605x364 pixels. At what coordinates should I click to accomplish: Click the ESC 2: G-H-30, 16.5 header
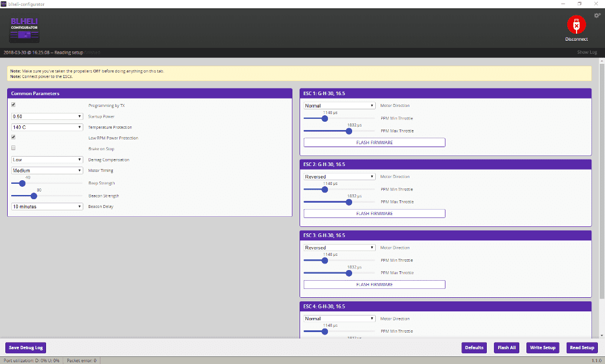[445, 164]
